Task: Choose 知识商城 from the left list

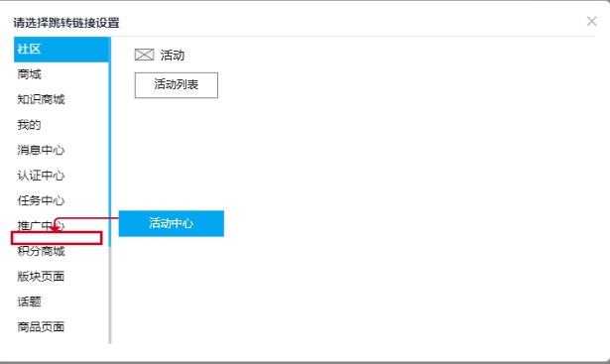Action: click(41, 99)
